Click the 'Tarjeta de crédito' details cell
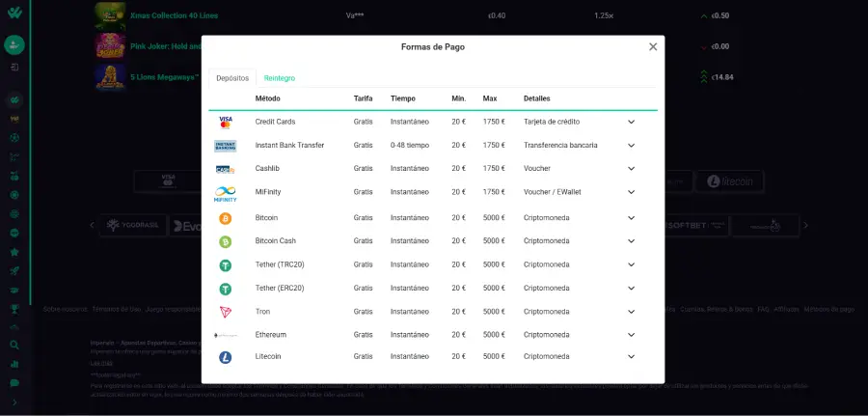The image size is (868, 416). tap(552, 122)
